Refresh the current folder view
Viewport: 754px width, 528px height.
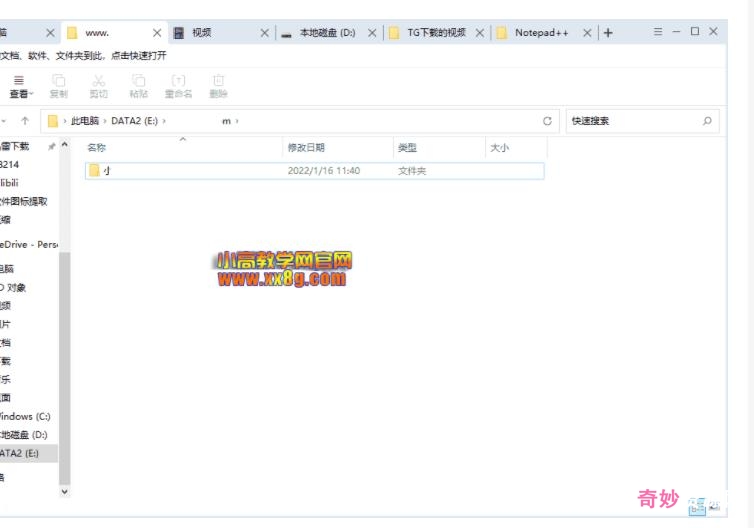[547, 121]
